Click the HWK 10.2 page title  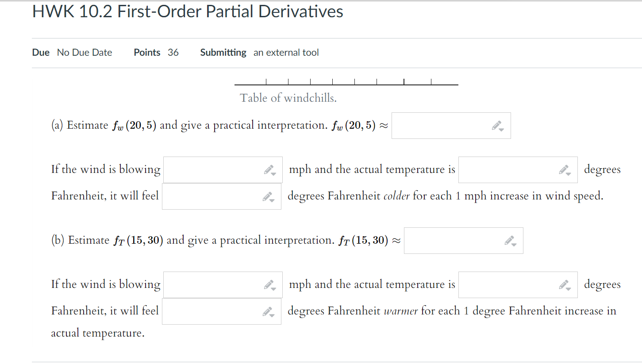coord(187,12)
